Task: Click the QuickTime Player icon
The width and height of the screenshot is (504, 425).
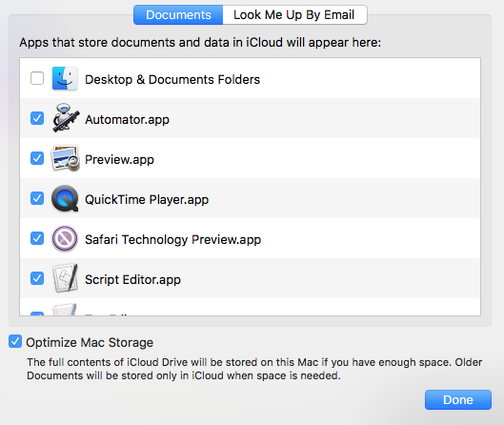Action: pyautogui.click(x=65, y=198)
